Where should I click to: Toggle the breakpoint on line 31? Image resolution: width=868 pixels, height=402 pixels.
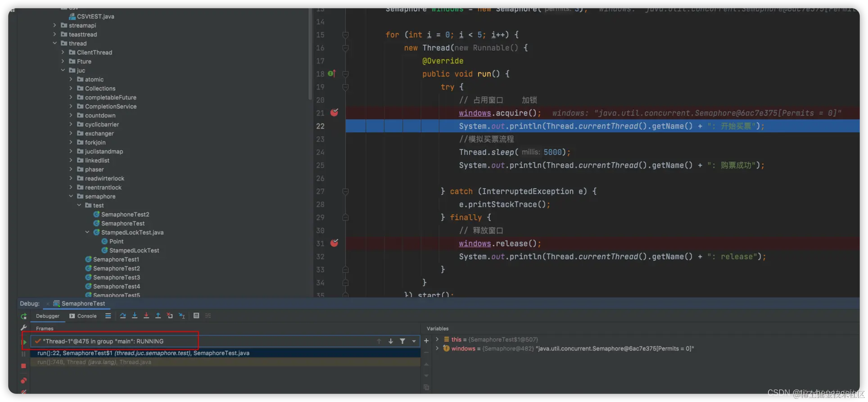click(x=334, y=243)
